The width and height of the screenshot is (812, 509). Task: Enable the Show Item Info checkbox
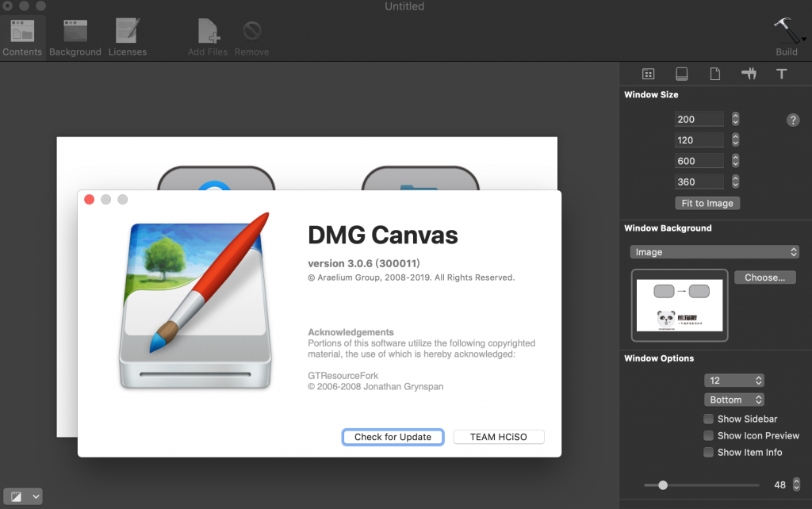(708, 452)
